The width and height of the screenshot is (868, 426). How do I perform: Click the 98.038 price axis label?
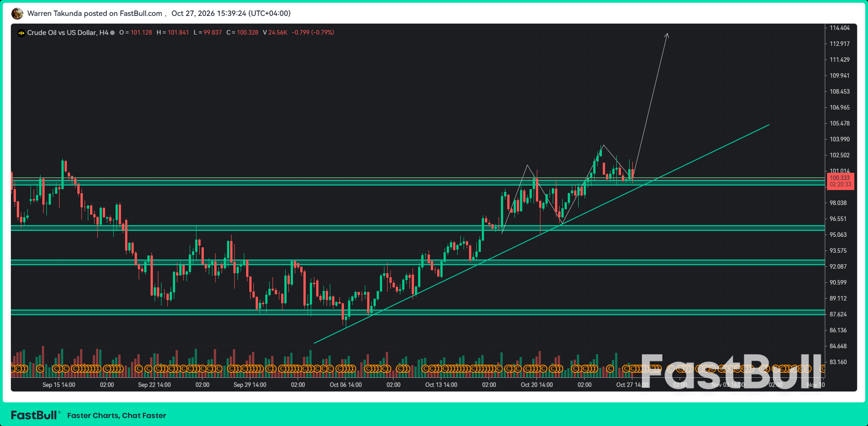pyautogui.click(x=838, y=203)
